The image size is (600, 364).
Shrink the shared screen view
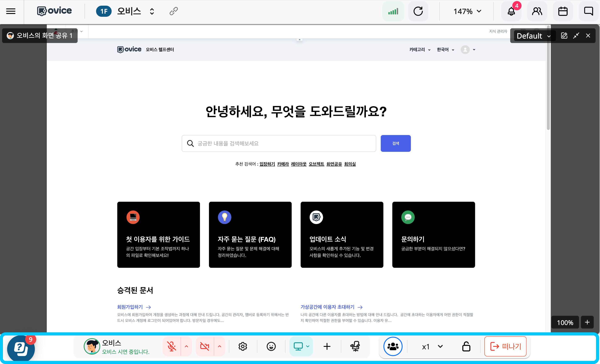click(x=576, y=36)
